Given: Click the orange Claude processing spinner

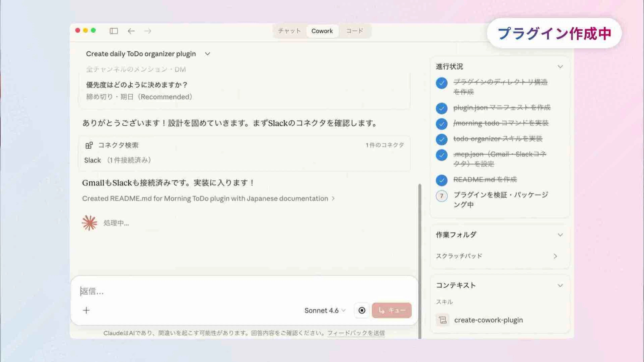Looking at the screenshot, I should pos(89,223).
